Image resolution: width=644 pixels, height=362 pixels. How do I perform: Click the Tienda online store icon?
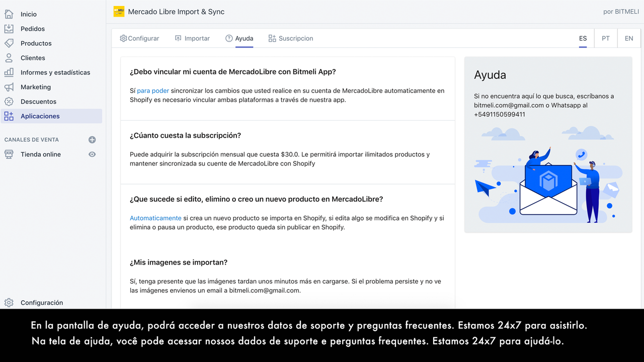[x=9, y=154]
